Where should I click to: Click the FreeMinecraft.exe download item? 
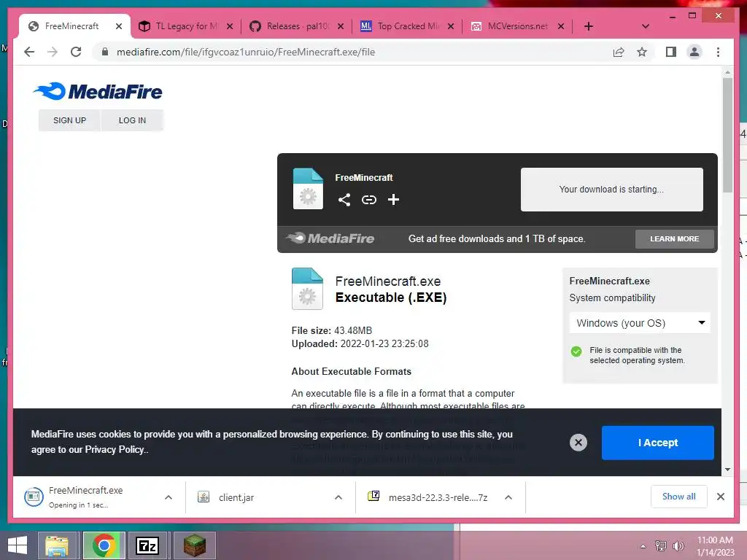tap(86, 497)
